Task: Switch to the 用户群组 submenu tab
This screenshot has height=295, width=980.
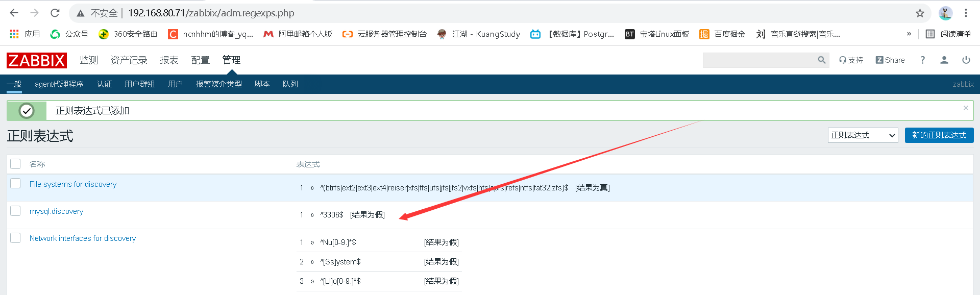Action: coord(140,84)
